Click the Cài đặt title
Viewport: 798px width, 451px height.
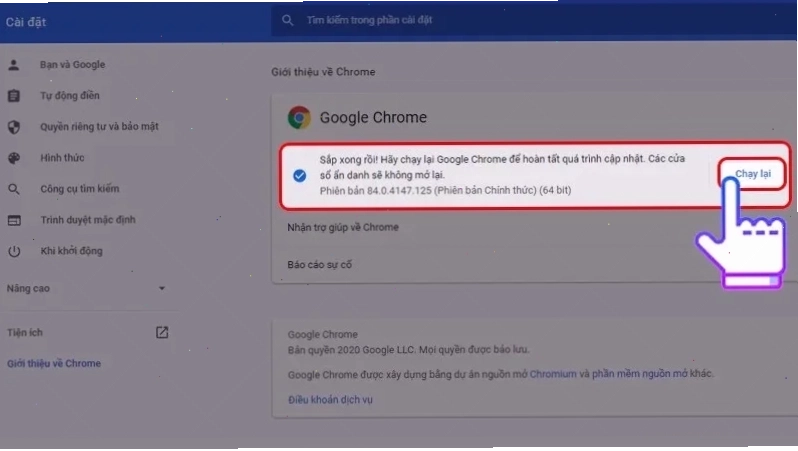click(26, 22)
